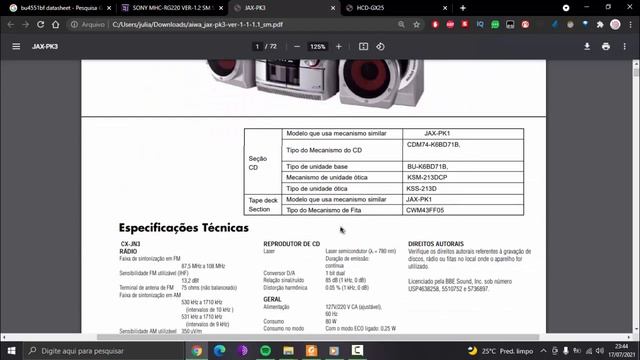Click the 125% zoom level field
640x360 pixels.
(318, 47)
